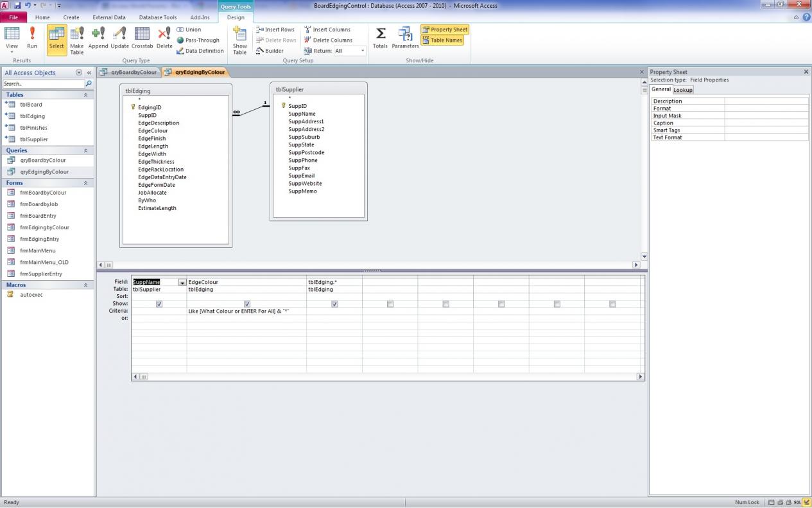The height and width of the screenshot is (508, 812).
Task: Open the File tab
Action: coord(13,17)
